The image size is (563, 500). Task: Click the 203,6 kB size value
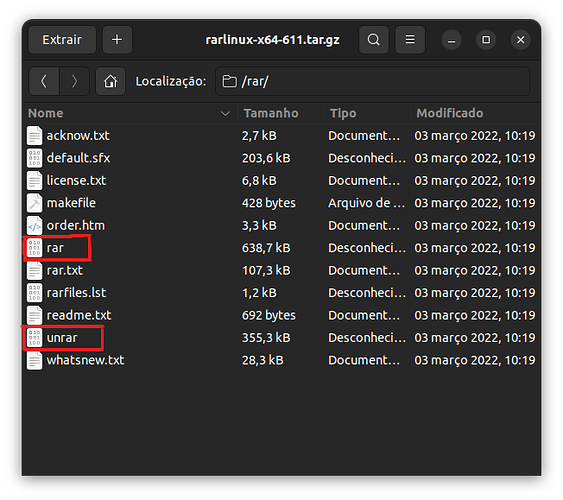point(266,158)
